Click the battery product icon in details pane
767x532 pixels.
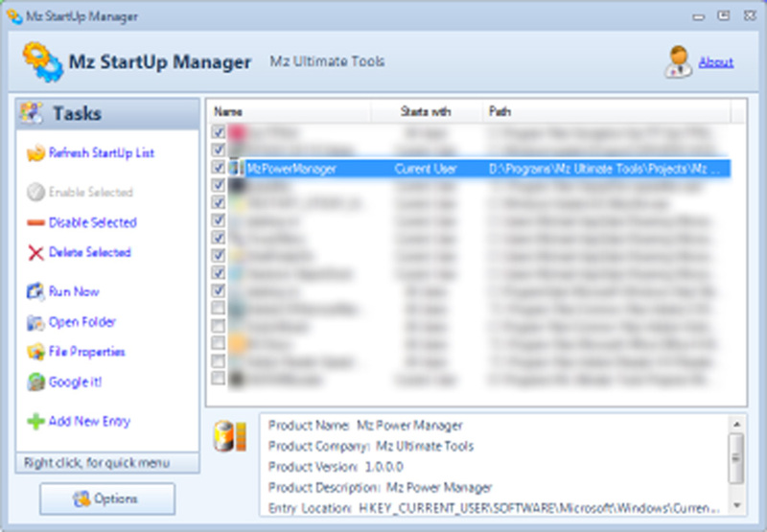[x=230, y=436]
